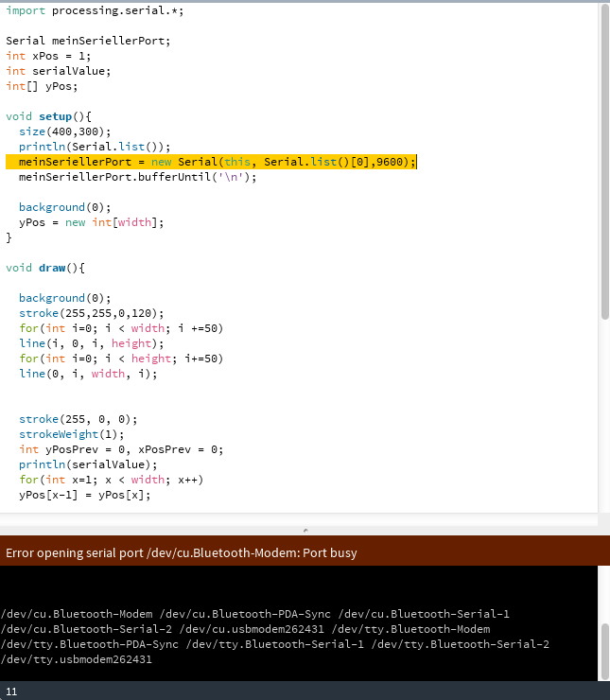Click the 'void draw(){' line

(45, 268)
